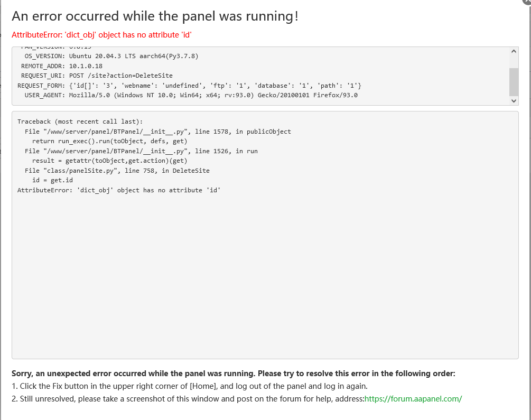531x420 pixels.
Task: Click the 'id = get.id' code line
Action: (x=52, y=180)
